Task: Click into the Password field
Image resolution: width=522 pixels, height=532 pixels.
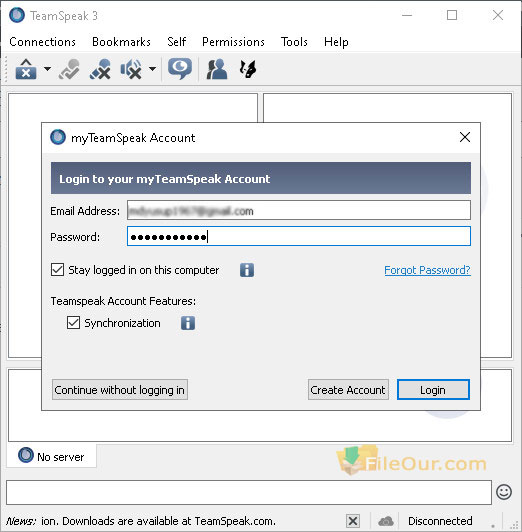Action: 299,236
